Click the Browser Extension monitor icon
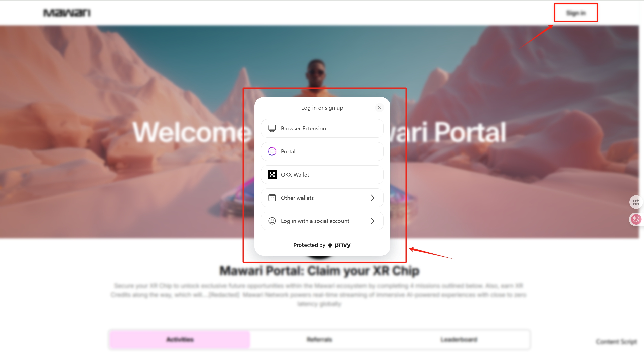The height and width of the screenshot is (352, 644). (272, 128)
